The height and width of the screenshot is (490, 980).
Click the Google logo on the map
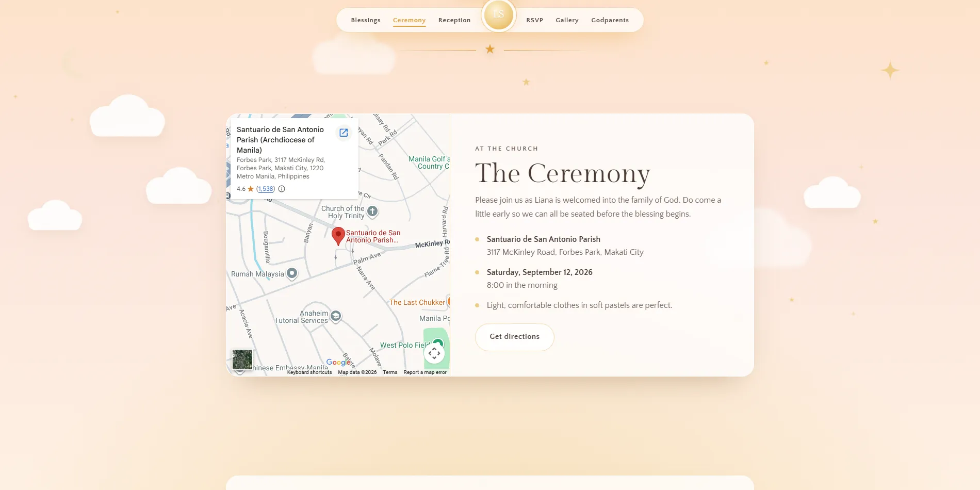coord(338,362)
